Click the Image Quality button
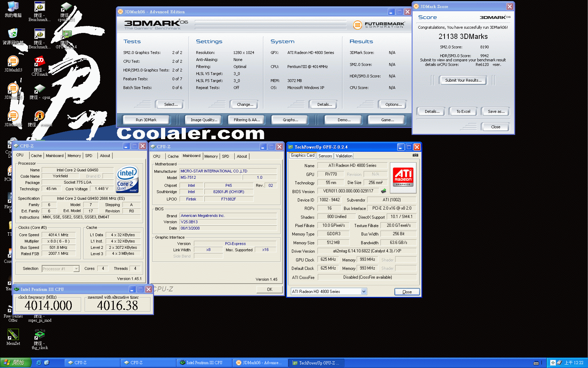The width and height of the screenshot is (588, 368). click(204, 120)
